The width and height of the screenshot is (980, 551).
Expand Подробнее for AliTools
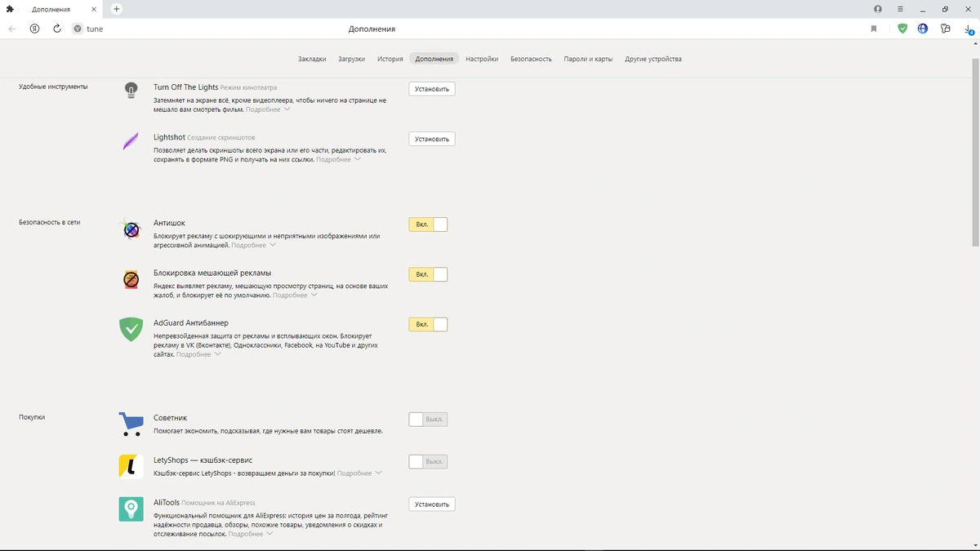(250, 534)
